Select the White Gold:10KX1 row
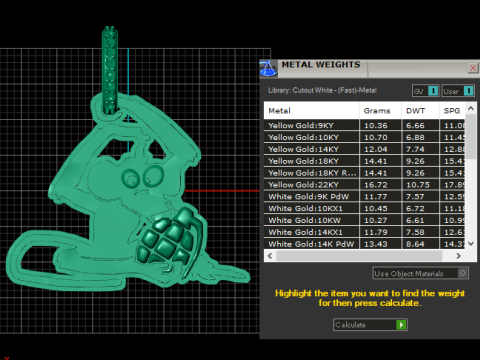 click(x=365, y=208)
